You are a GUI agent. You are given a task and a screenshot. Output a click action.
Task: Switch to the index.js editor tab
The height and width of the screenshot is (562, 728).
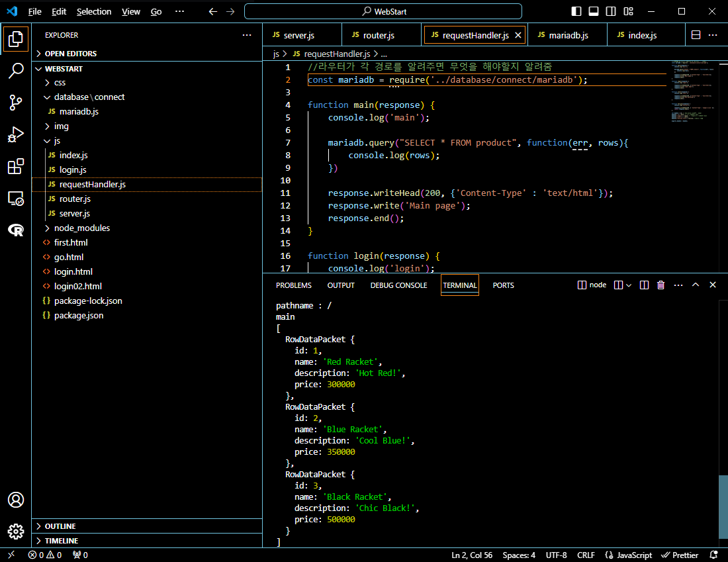pyautogui.click(x=647, y=35)
